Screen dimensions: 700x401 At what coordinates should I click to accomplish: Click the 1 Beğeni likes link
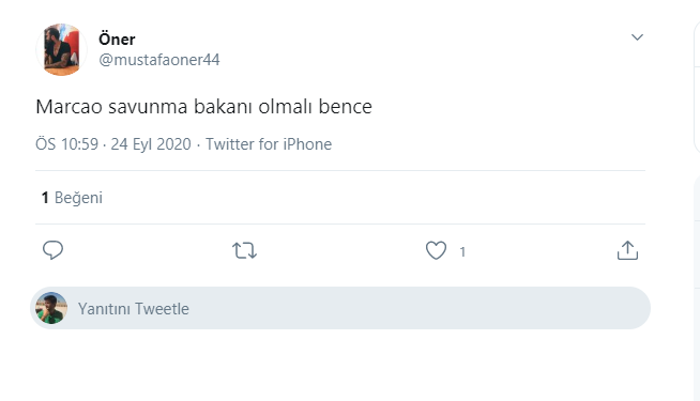tap(72, 197)
